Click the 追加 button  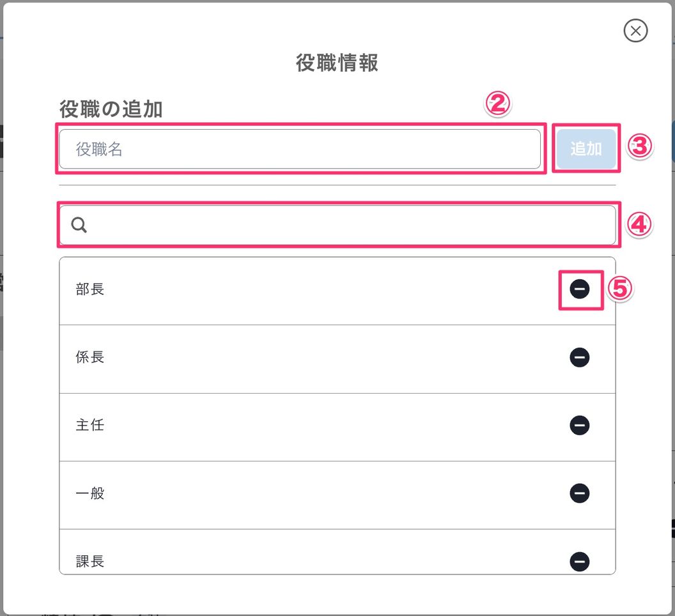tap(586, 148)
